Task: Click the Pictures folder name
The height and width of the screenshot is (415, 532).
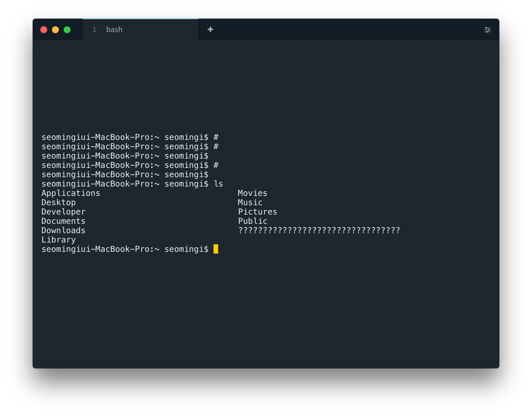Action: coord(257,212)
